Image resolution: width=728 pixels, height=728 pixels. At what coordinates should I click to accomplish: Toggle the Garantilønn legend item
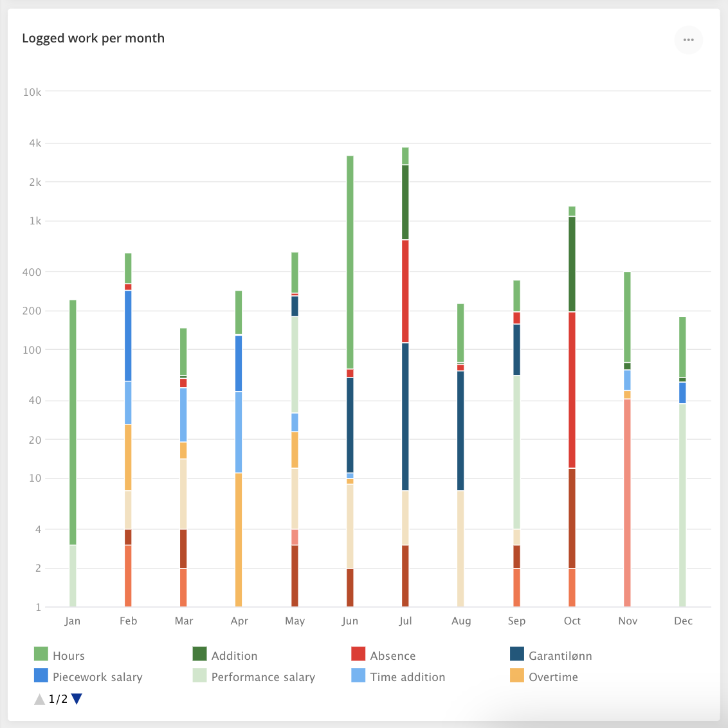pos(560,656)
